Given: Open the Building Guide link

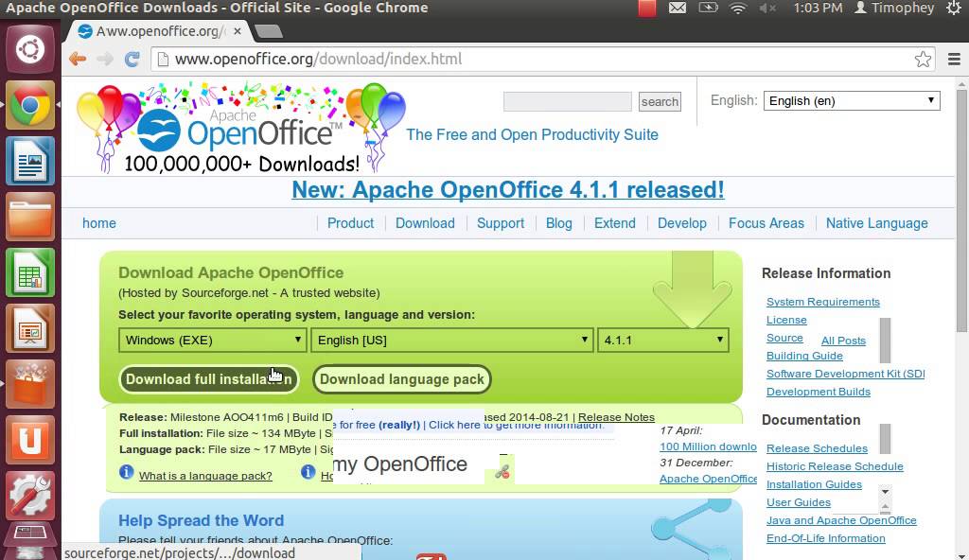Looking at the screenshot, I should click(x=804, y=356).
